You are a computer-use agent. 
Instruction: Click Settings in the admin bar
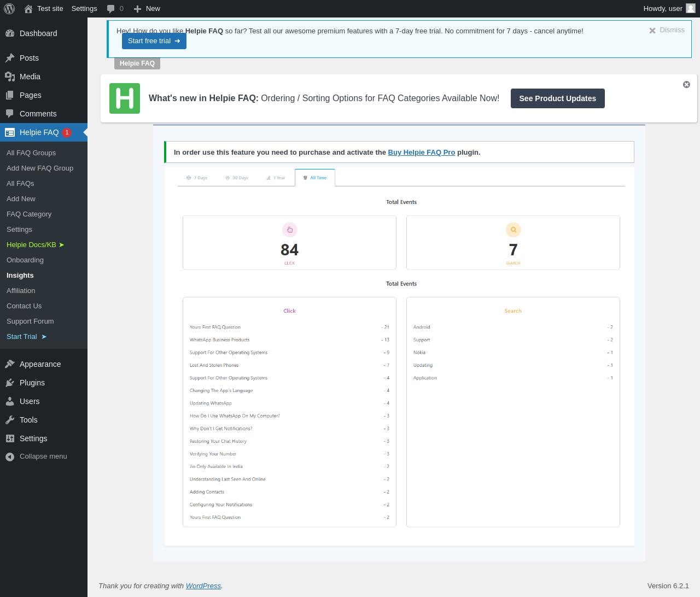click(84, 9)
